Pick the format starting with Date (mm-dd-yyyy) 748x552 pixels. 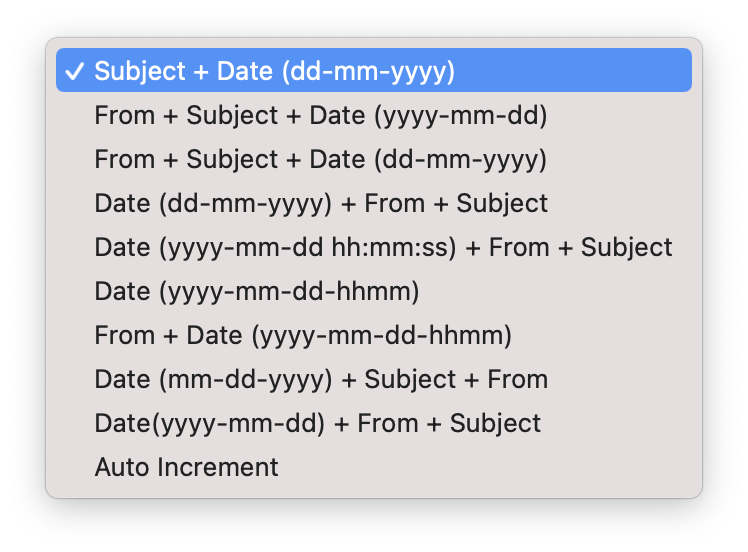point(320,379)
